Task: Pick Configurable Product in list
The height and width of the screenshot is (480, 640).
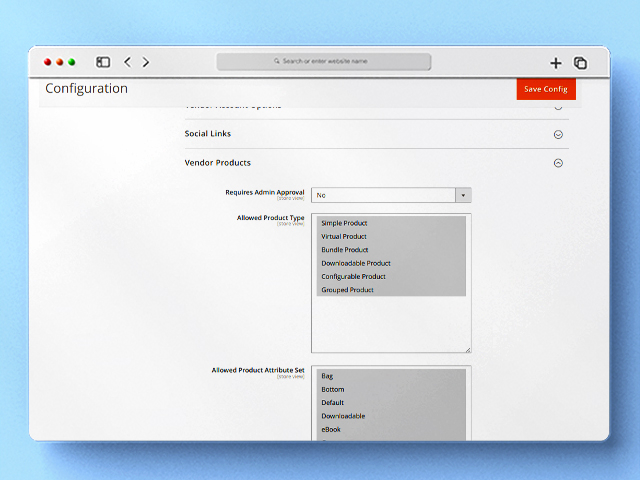Action: [x=353, y=276]
